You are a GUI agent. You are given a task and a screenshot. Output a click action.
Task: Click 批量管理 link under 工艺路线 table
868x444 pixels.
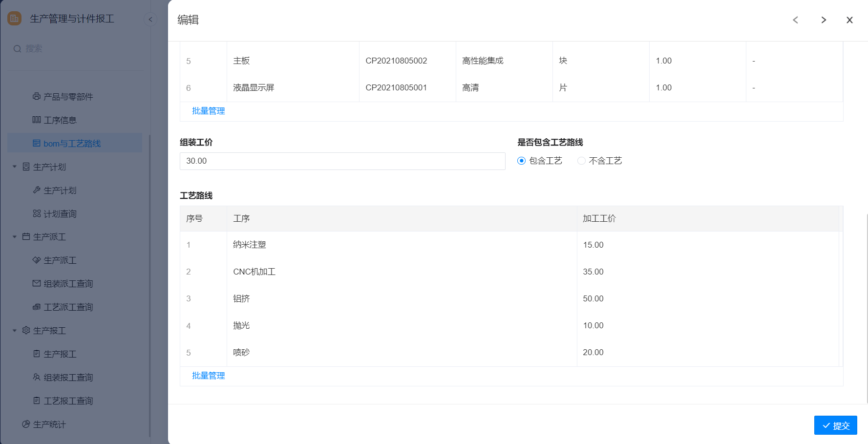pos(209,376)
